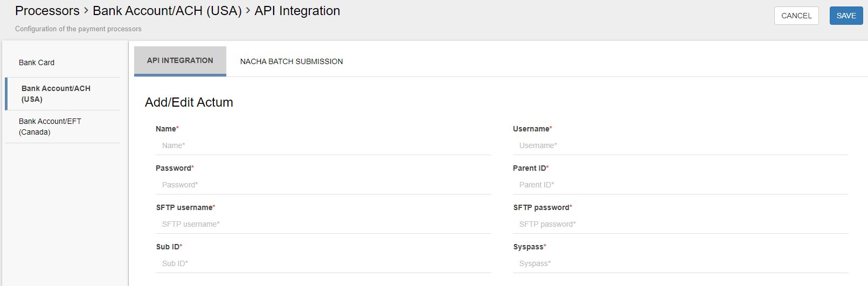Select the SFTP username field
Image resolution: width=868 pixels, height=286 pixels.
(x=323, y=224)
